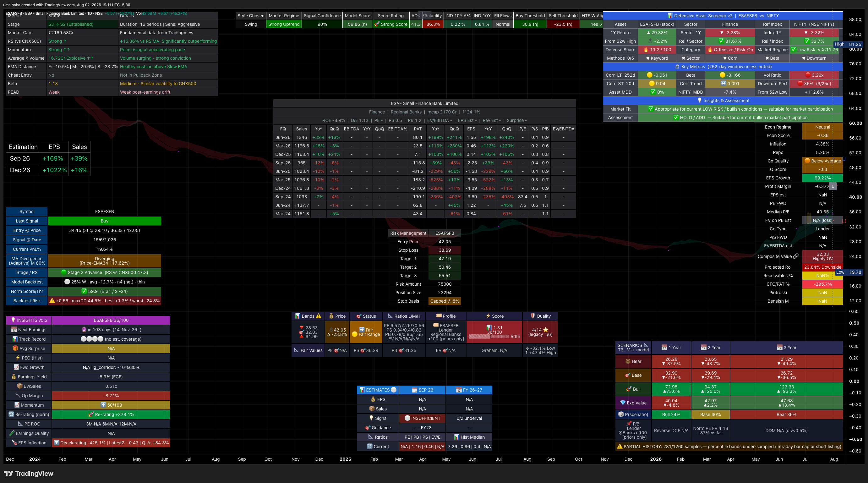Click the fire icon in the Defense Score value
Screen dimensions: 868x483
(646, 50)
